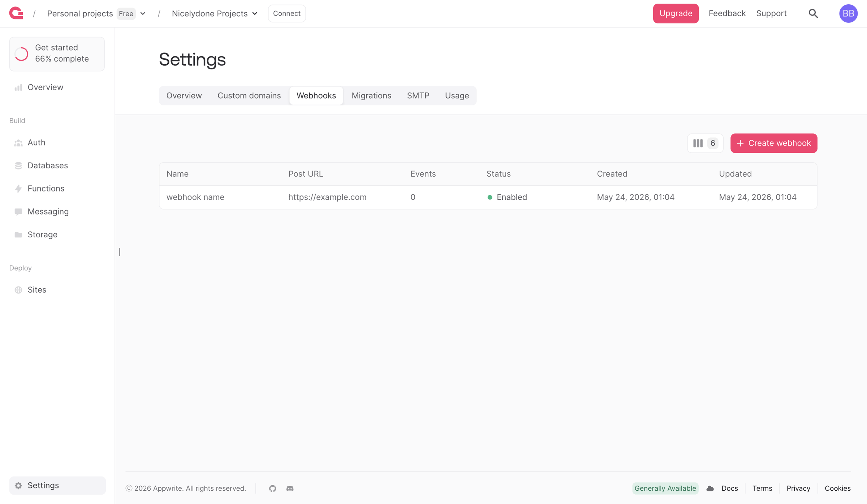The image size is (867, 504).
Task: Open the Cookies footer link
Action: coord(837,488)
